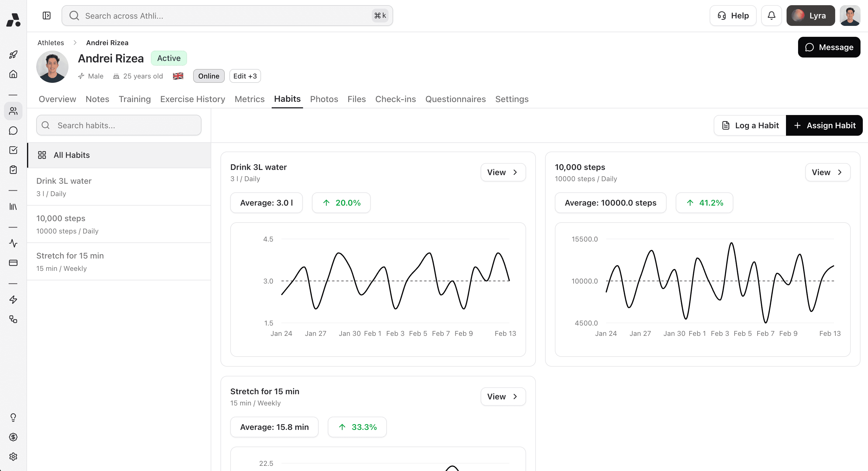Open the tasks checkbox icon in sidebar

tap(13, 150)
